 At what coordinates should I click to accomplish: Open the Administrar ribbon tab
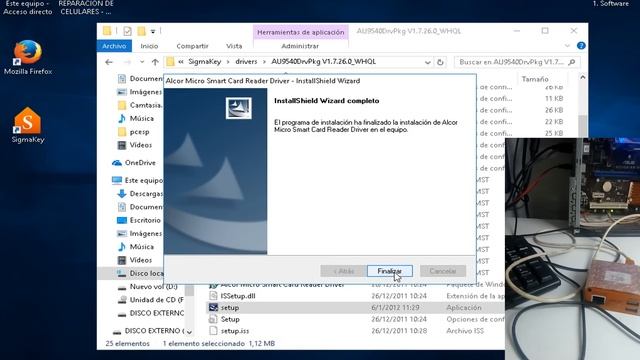(x=300, y=46)
